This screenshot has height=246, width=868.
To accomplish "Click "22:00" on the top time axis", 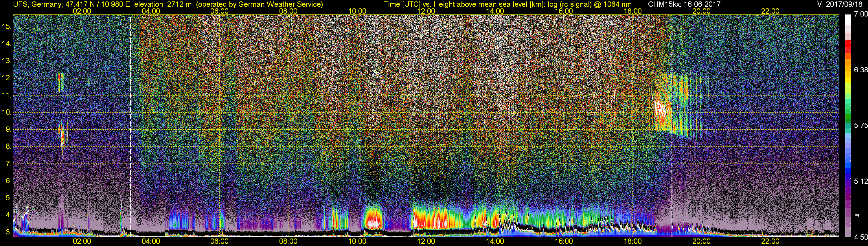I will [x=770, y=11].
